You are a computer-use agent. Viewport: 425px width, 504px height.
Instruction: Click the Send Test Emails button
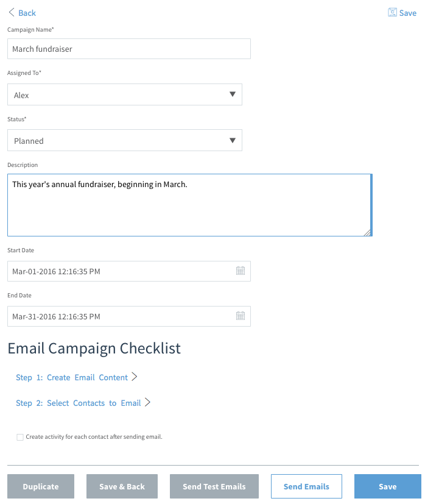click(x=214, y=486)
